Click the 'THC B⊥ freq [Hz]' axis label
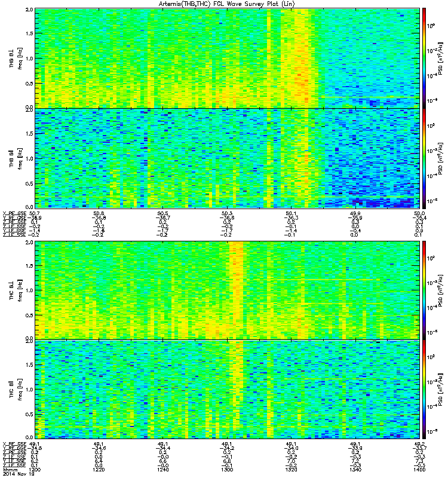Image resolution: width=448 pixels, height=478 pixels. click(16, 290)
